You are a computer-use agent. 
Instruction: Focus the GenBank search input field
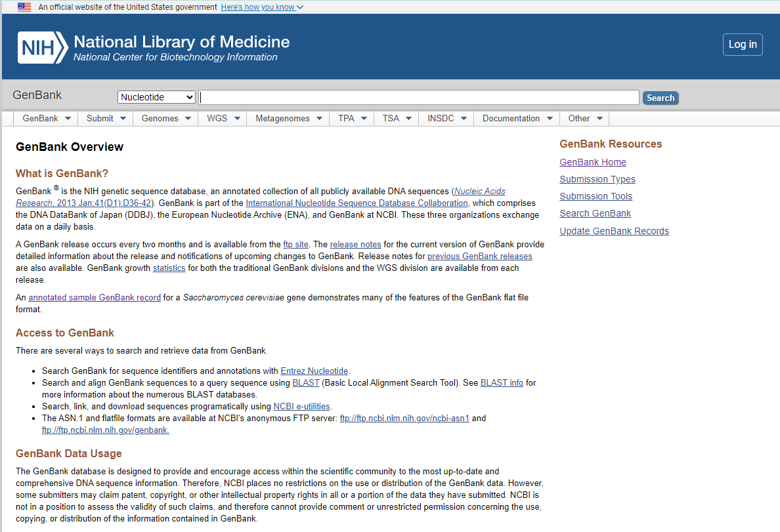pyautogui.click(x=419, y=98)
